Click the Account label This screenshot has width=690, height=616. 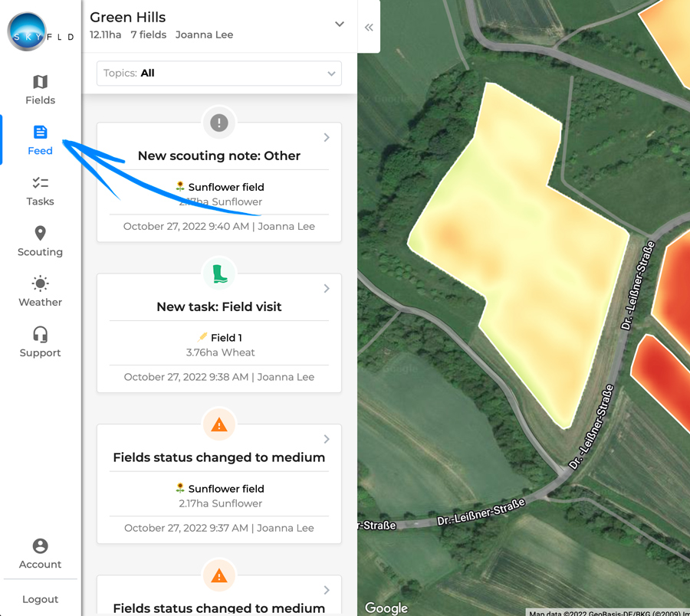pos(40,564)
